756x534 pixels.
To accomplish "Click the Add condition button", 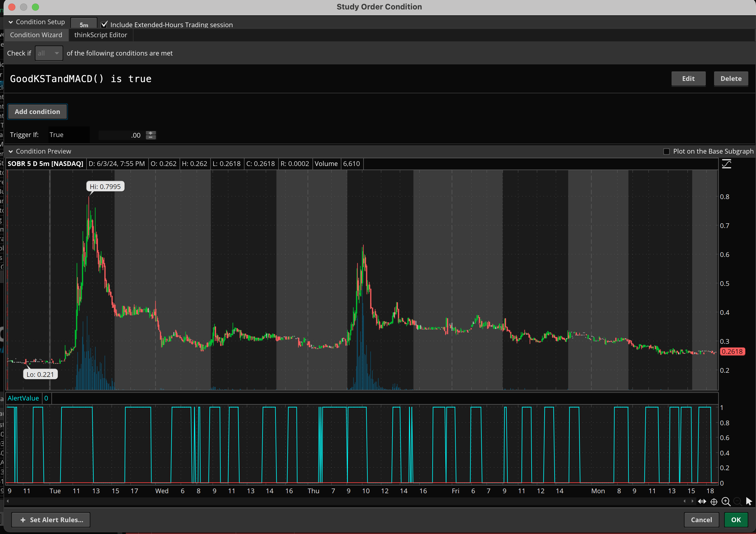I will 38,112.
